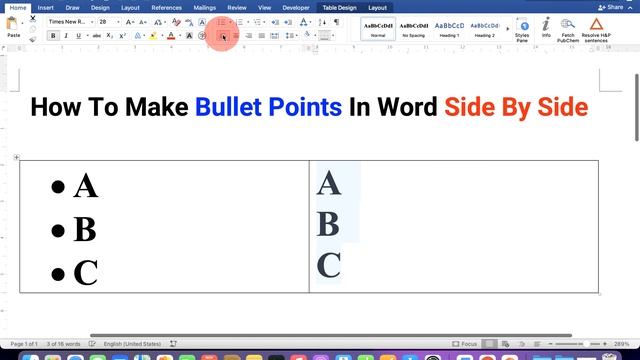Open the font color dropdown arrow

[x=180, y=36]
